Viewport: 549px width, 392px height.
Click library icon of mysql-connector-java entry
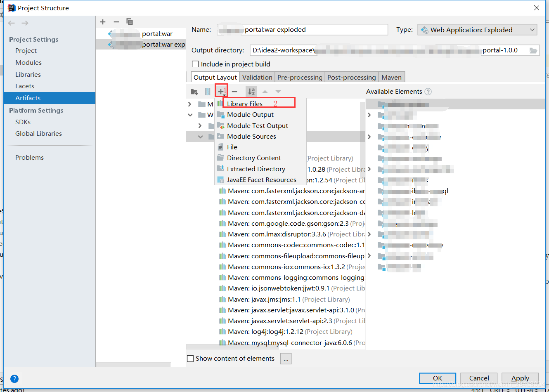pyautogui.click(x=222, y=342)
